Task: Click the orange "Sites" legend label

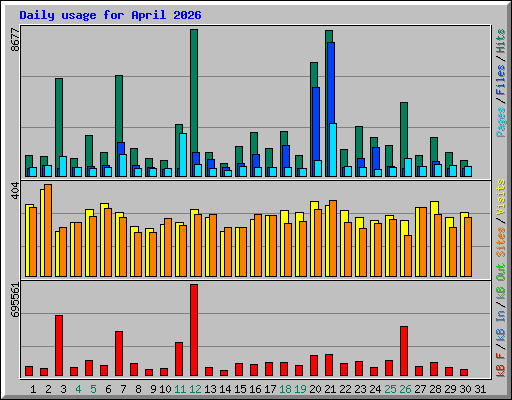Action: pyautogui.click(x=501, y=242)
